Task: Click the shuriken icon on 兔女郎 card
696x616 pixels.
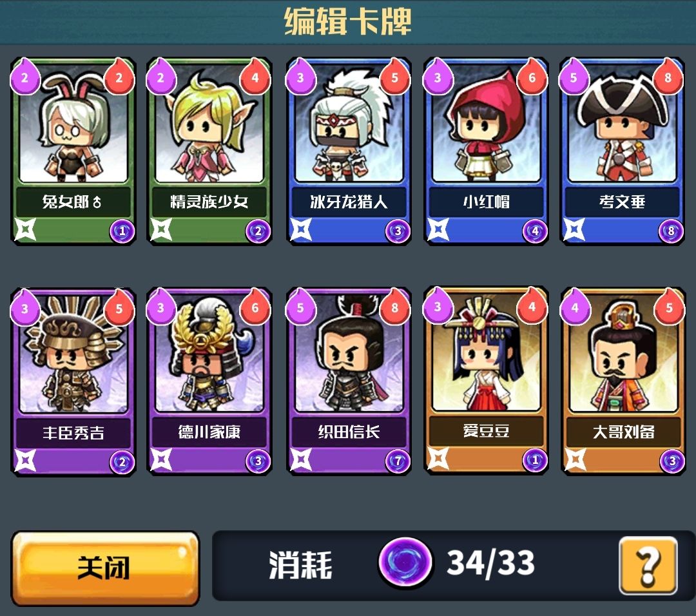Action: pyautogui.click(x=25, y=229)
